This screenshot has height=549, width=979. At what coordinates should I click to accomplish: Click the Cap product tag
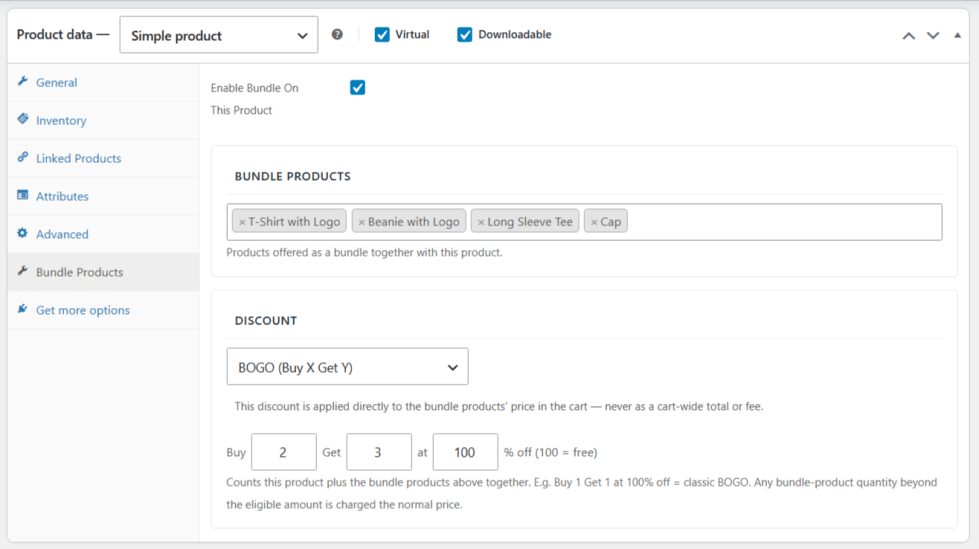pos(606,221)
